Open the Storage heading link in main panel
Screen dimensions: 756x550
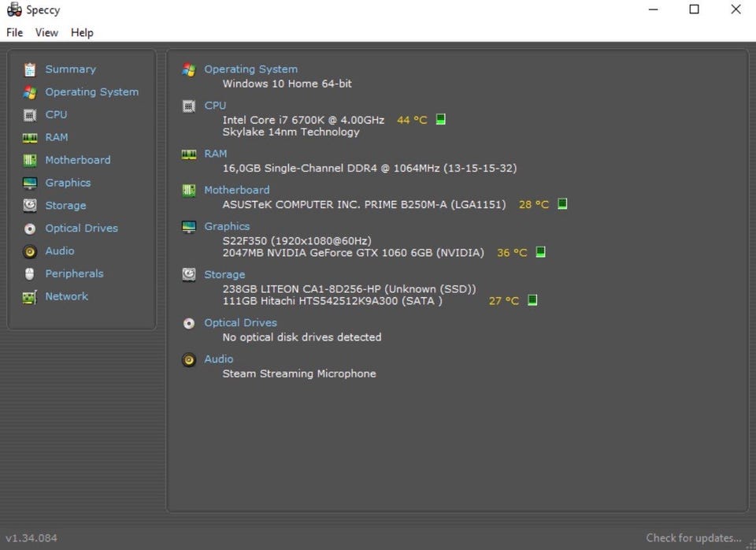point(224,274)
